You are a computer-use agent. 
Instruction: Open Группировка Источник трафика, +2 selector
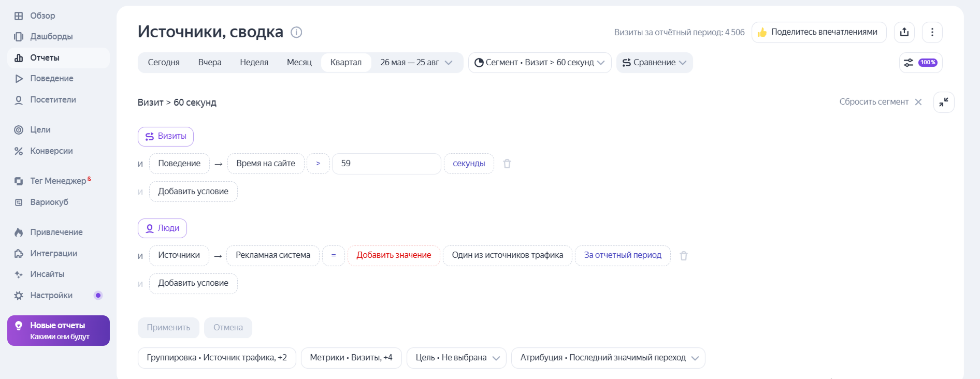[x=217, y=358]
